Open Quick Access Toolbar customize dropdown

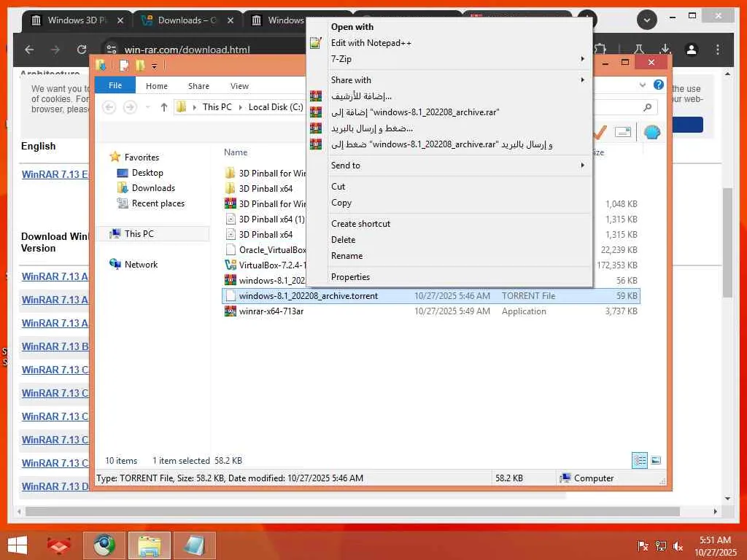tap(155, 66)
